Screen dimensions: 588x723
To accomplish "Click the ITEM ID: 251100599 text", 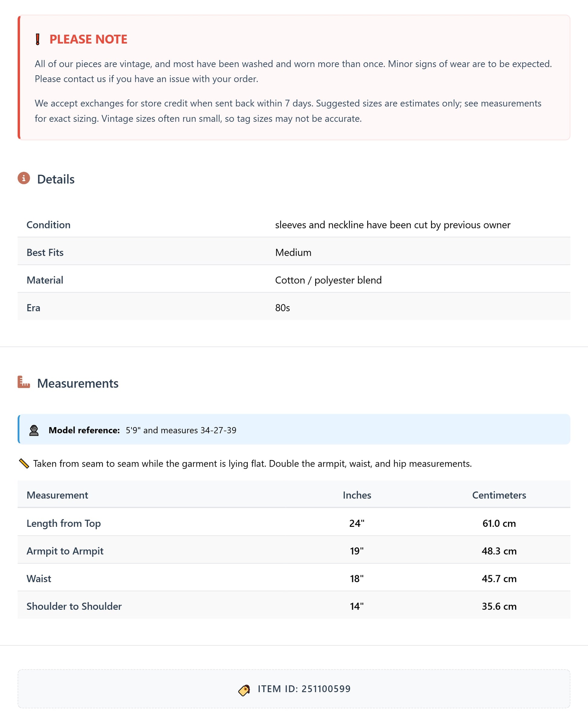I will 304,689.
